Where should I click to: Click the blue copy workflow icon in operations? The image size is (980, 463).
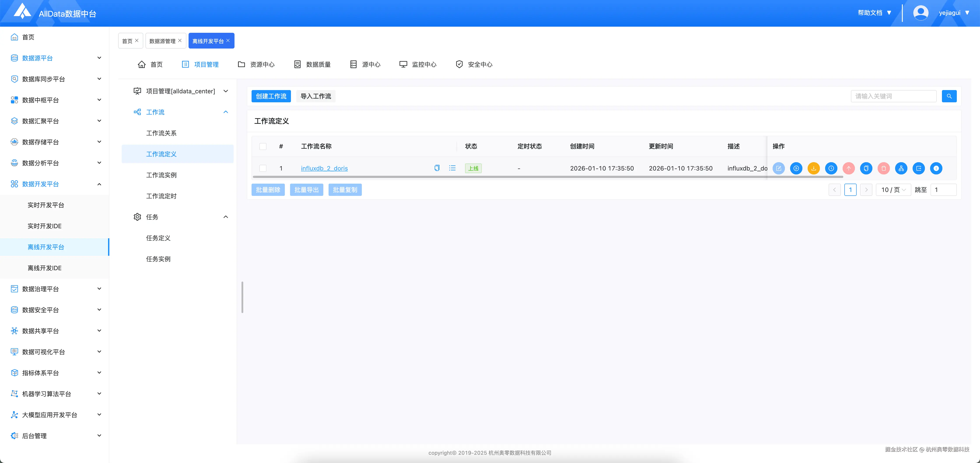866,168
